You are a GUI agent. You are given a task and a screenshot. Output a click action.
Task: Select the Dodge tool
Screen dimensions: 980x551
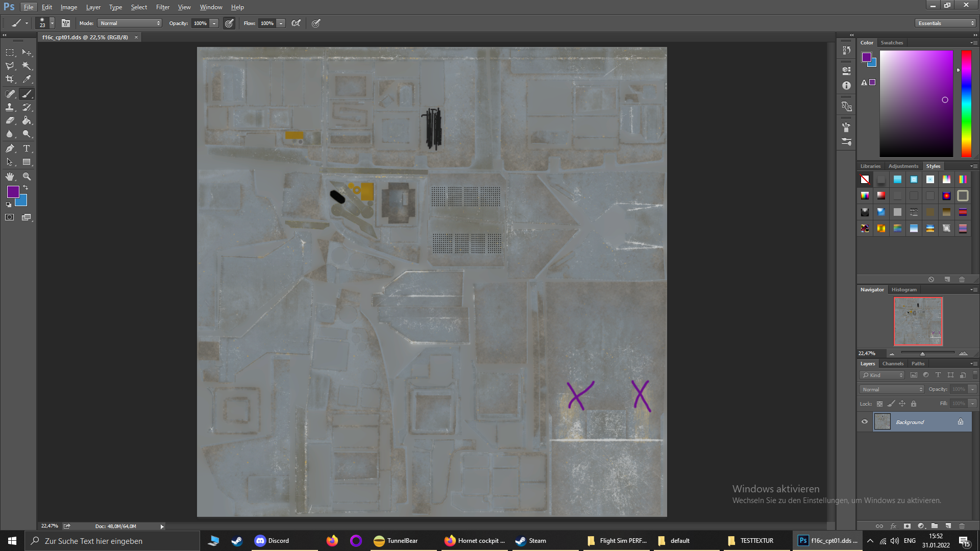[27, 134]
